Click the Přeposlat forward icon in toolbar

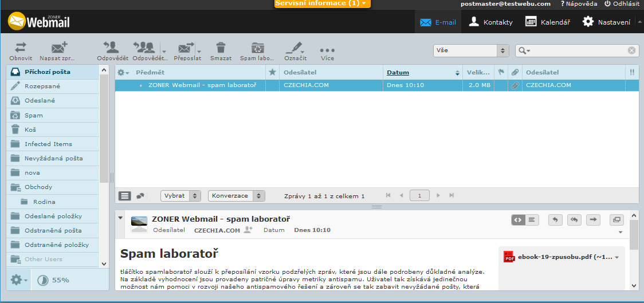[x=186, y=48]
